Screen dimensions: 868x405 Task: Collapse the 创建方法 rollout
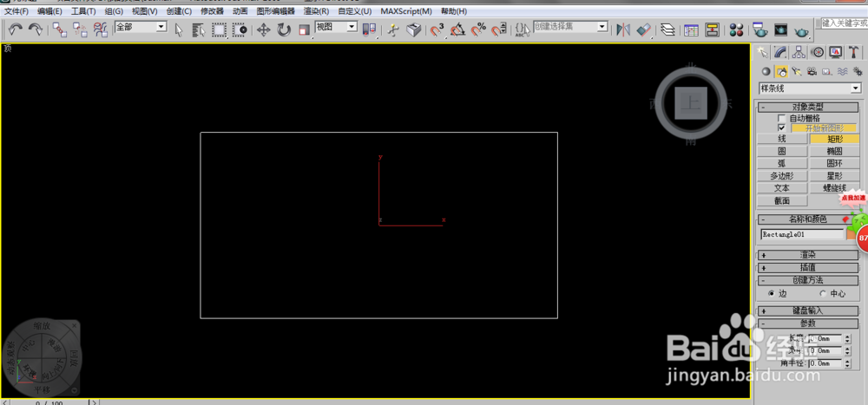(807, 280)
